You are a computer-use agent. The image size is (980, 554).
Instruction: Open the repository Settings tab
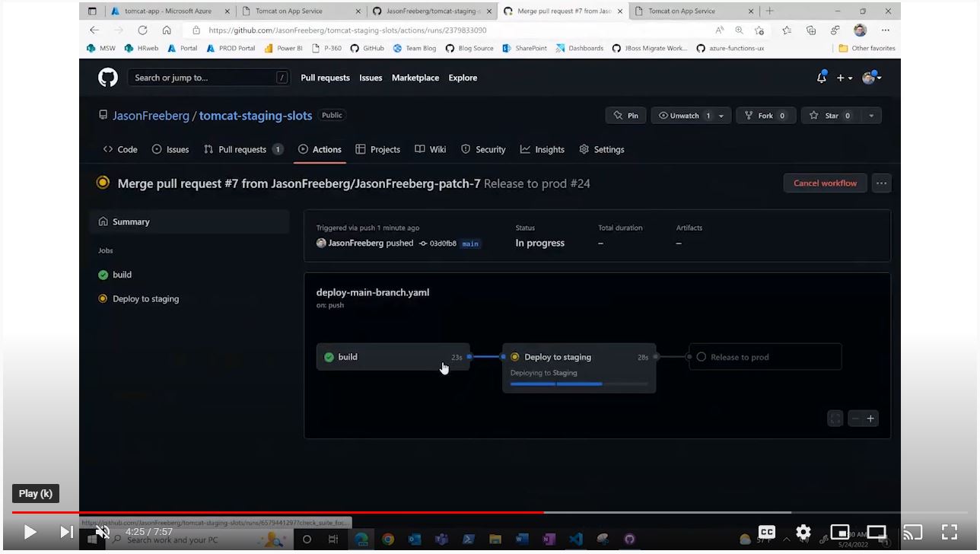tap(601, 149)
